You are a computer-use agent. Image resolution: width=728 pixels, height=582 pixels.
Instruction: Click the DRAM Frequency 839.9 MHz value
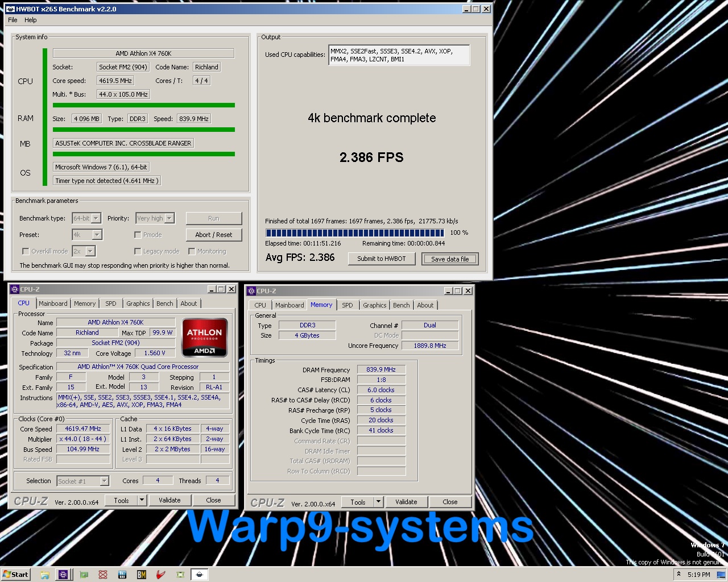pyautogui.click(x=381, y=369)
